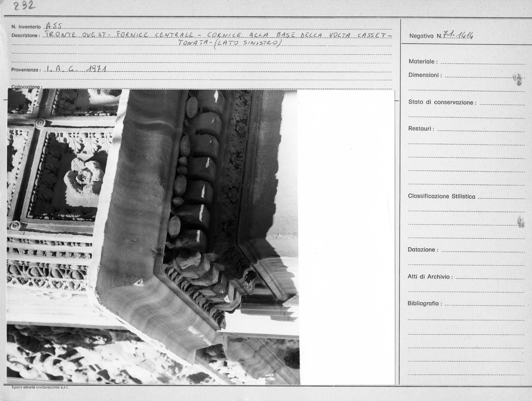
Task: Click the 'Stato di conservazione' label
Action: (x=442, y=102)
